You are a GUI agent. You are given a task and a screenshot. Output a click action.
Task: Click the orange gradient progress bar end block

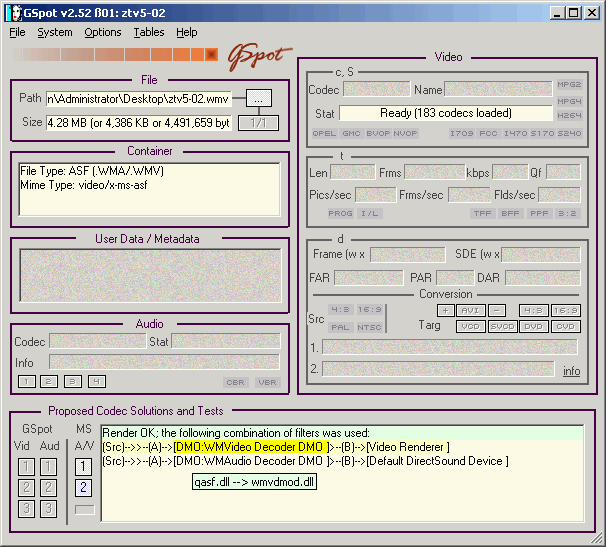click(x=211, y=55)
